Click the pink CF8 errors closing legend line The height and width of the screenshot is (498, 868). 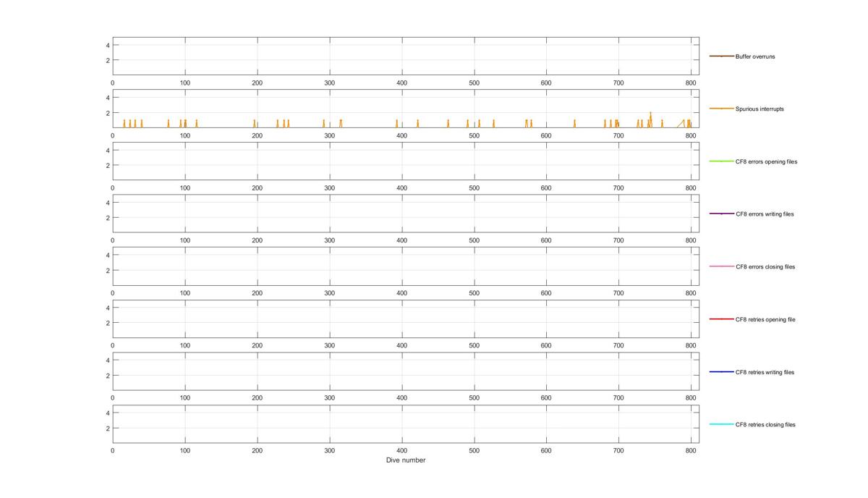coord(721,266)
